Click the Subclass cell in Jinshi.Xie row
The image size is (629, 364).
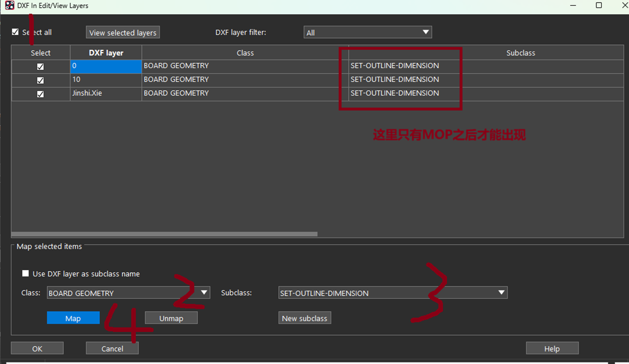(x=486, y=94)
